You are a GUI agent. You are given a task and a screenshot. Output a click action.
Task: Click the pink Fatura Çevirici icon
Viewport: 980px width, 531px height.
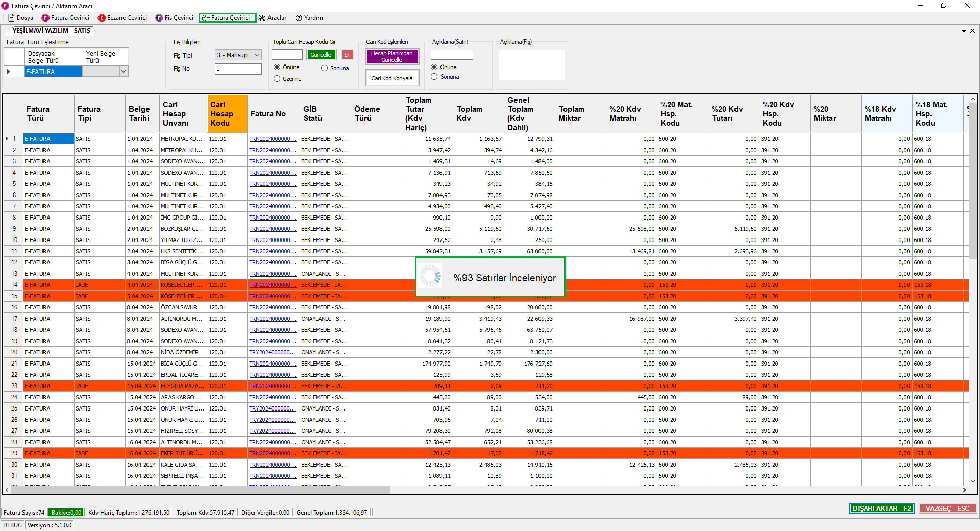(x=45, y=18)
